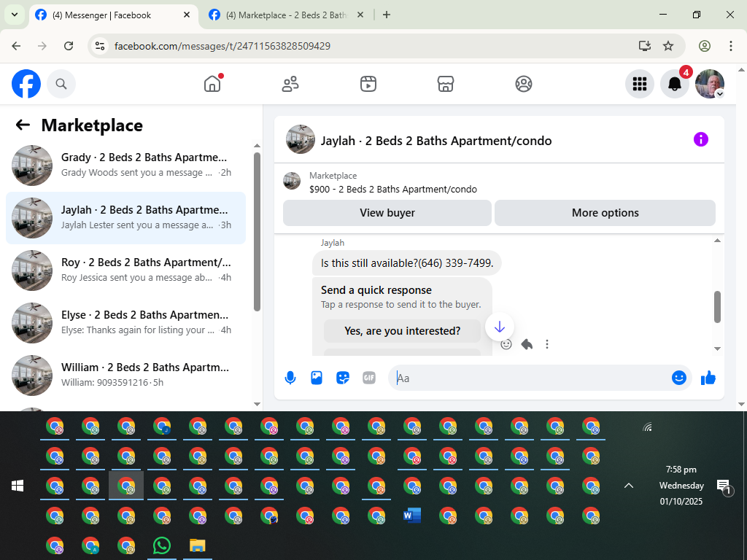
Task: Choose a sticker icon
Action: (343, 378)
